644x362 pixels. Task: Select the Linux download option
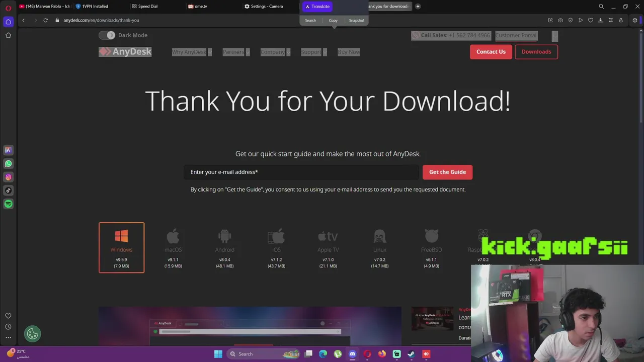(x=380, y=248)
